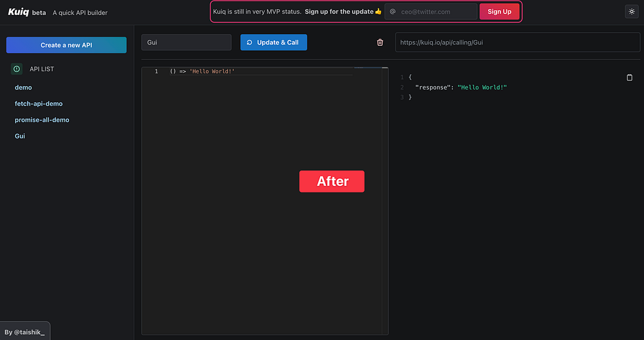Viewport: 644px width, 340px height.
Task: Click Update & Call button
Action: [274, 42]
